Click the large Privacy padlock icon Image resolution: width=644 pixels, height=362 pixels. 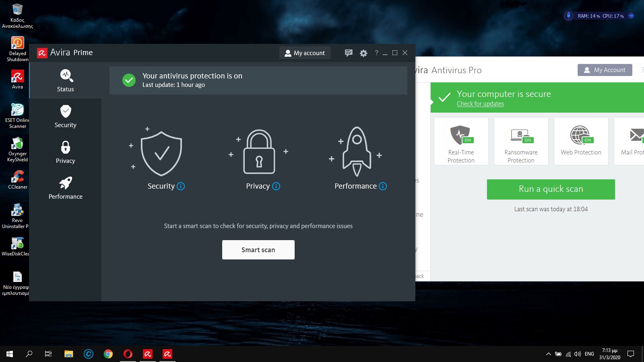tap(259, 152)
